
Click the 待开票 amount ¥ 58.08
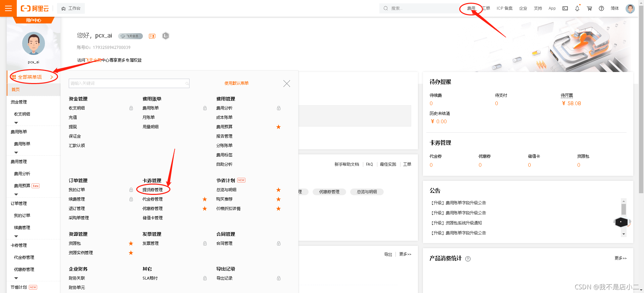pyautogui.click(x=572, y=103)
